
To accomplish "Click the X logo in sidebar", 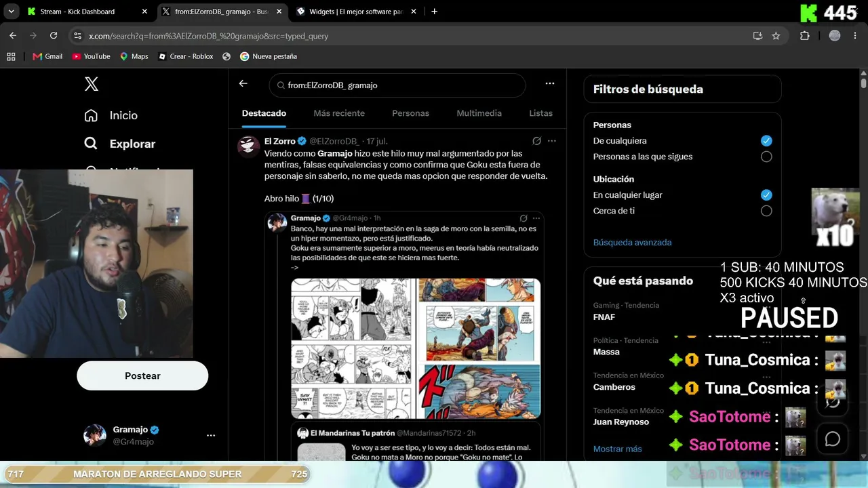I will point(92,84).
